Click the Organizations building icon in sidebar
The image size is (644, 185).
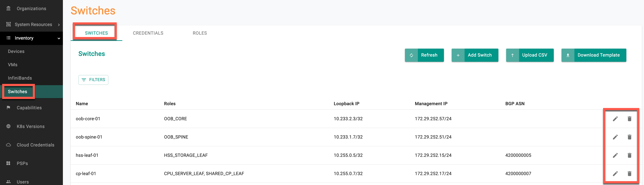[8, 8]
